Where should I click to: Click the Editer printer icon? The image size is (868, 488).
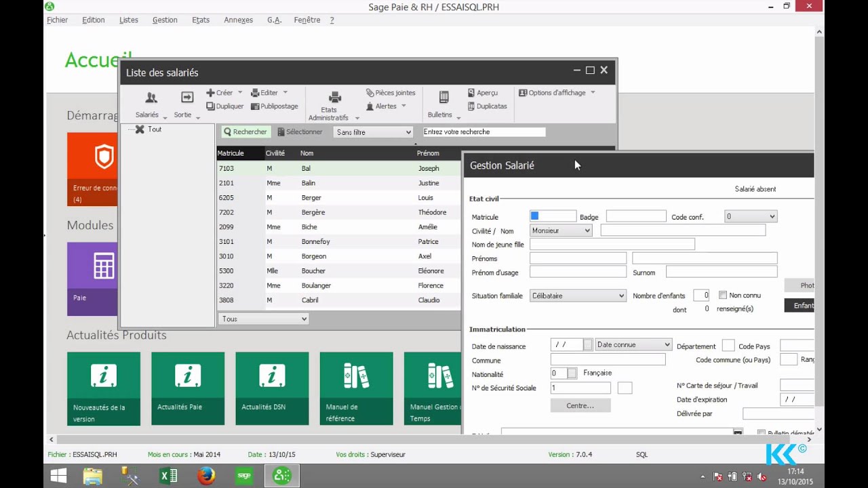click(x=255, y=93)
